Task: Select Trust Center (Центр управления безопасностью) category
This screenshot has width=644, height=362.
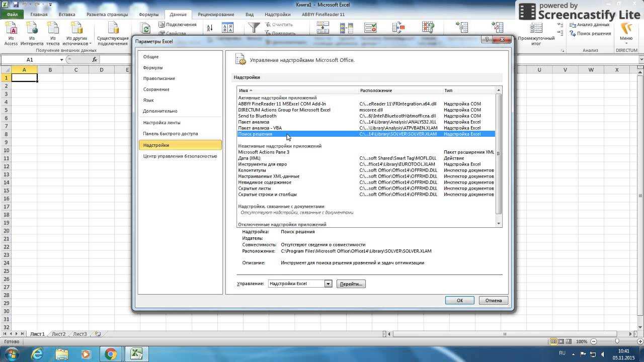Action: coord(181,156)
